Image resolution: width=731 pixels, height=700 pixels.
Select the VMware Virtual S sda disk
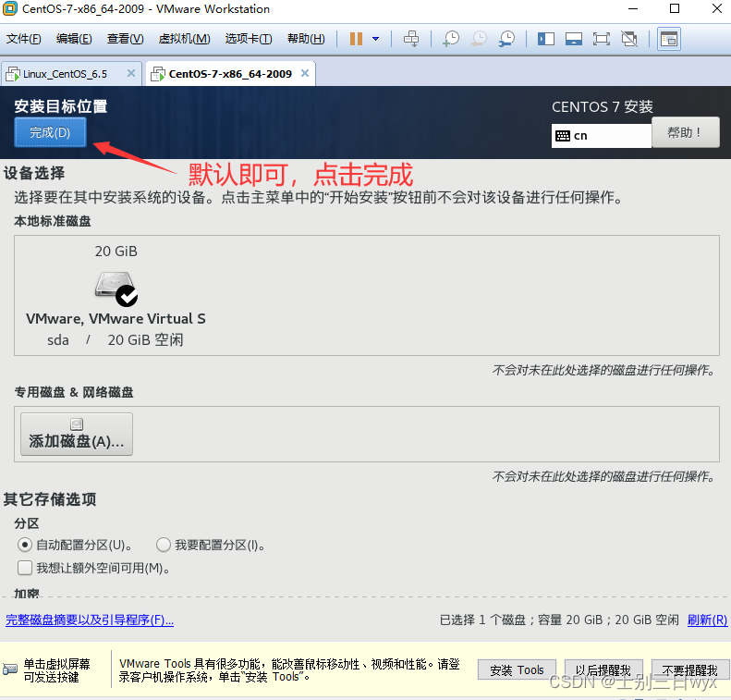116,295
